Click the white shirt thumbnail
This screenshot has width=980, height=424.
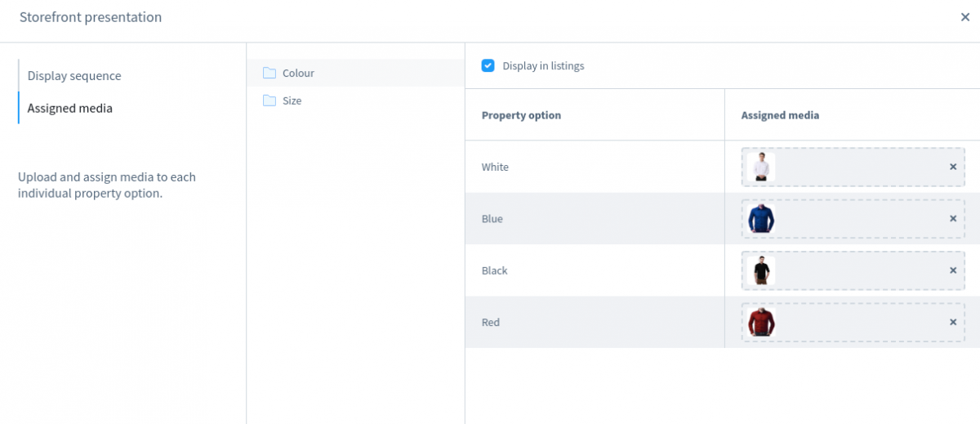(761, 167)
